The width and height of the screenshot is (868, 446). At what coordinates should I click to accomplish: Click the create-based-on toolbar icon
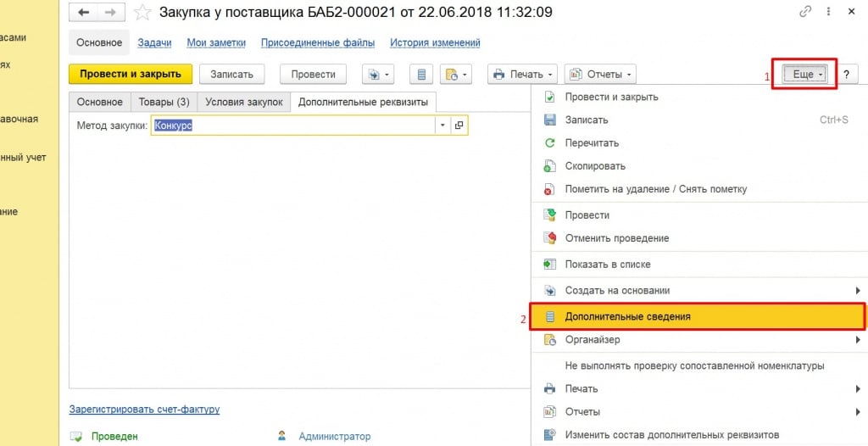tap(377, 75)
